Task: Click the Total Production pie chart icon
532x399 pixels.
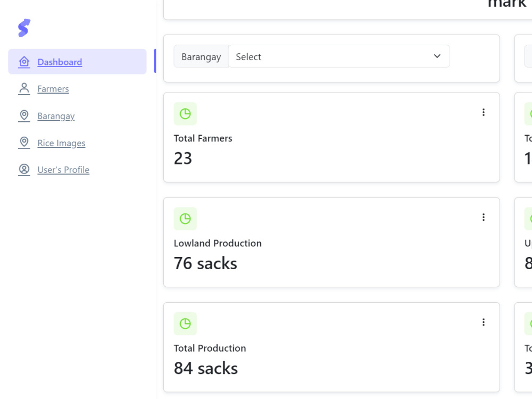Action: 185,323
